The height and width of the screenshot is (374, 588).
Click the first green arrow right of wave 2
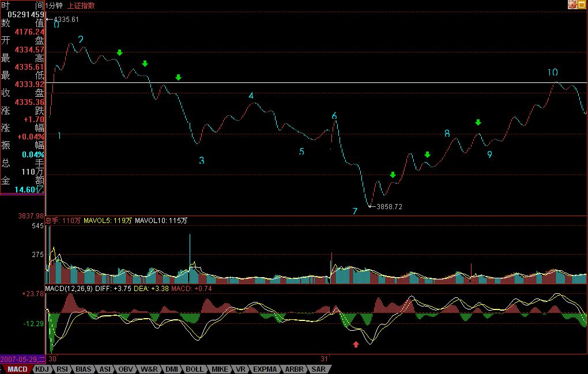(119, 52)
